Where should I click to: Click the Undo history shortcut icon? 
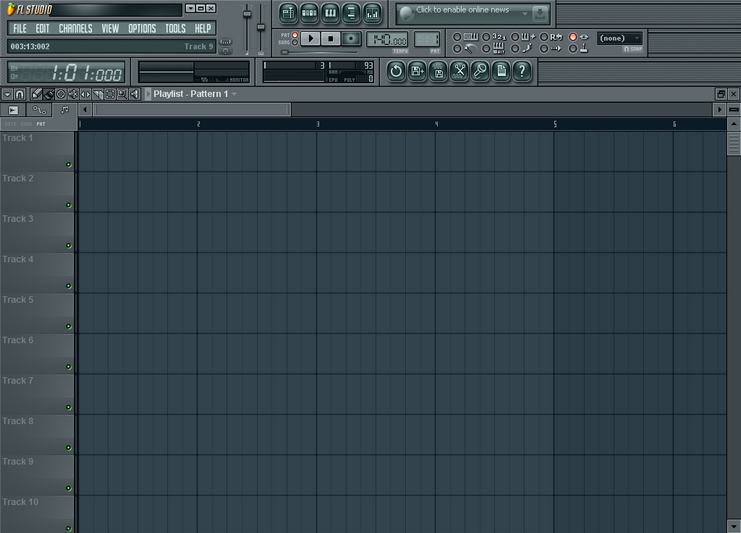pos(396,70)
